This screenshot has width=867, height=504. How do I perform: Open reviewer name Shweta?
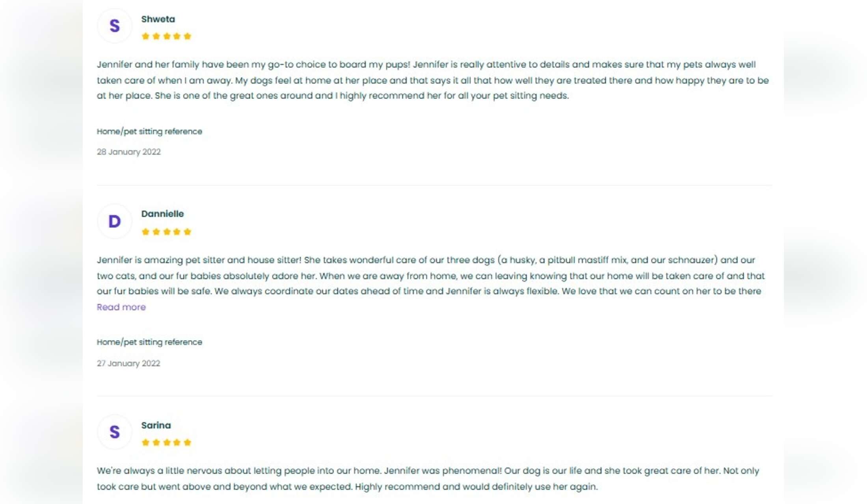click(x=158, y=19)
